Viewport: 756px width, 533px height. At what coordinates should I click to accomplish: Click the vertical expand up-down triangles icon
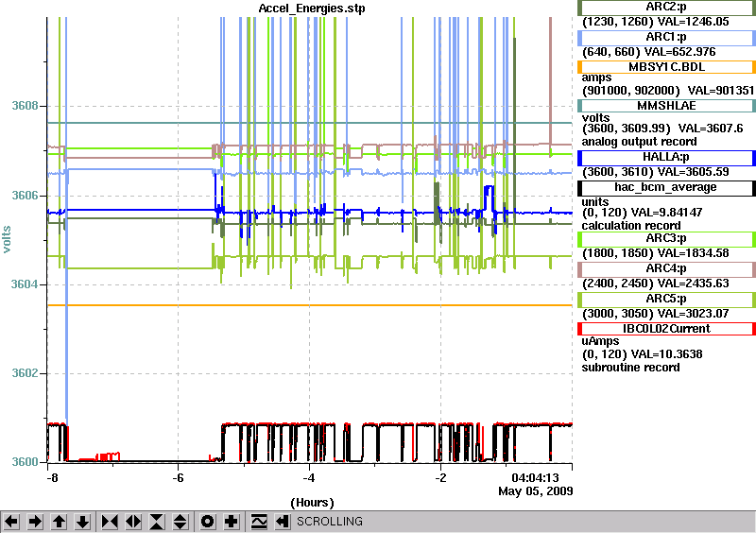[x=180, y=522]
